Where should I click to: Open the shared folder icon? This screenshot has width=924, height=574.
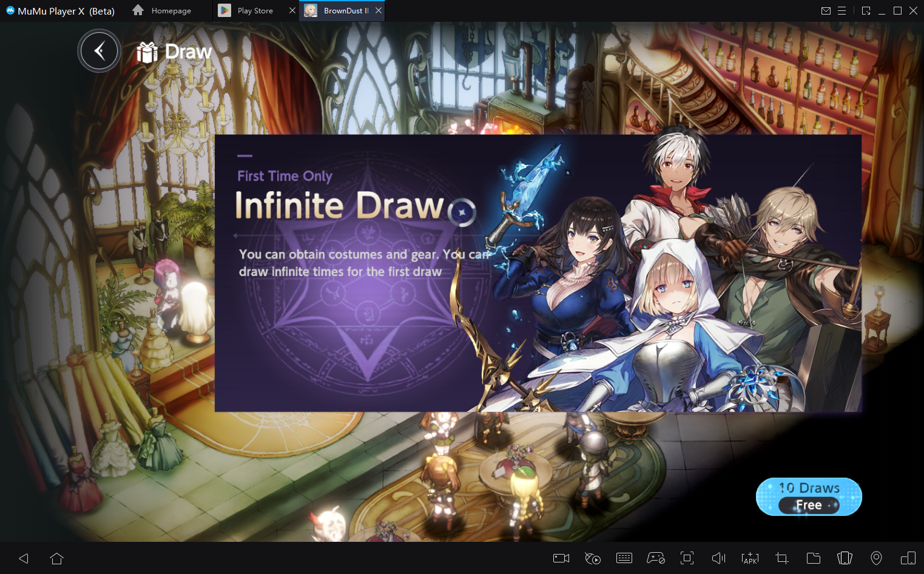[x=814, y=558]
